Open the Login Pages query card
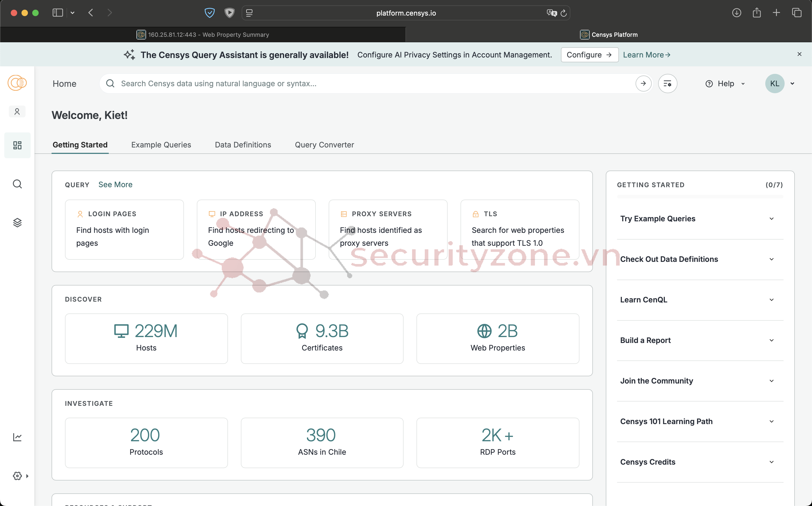 124,229
